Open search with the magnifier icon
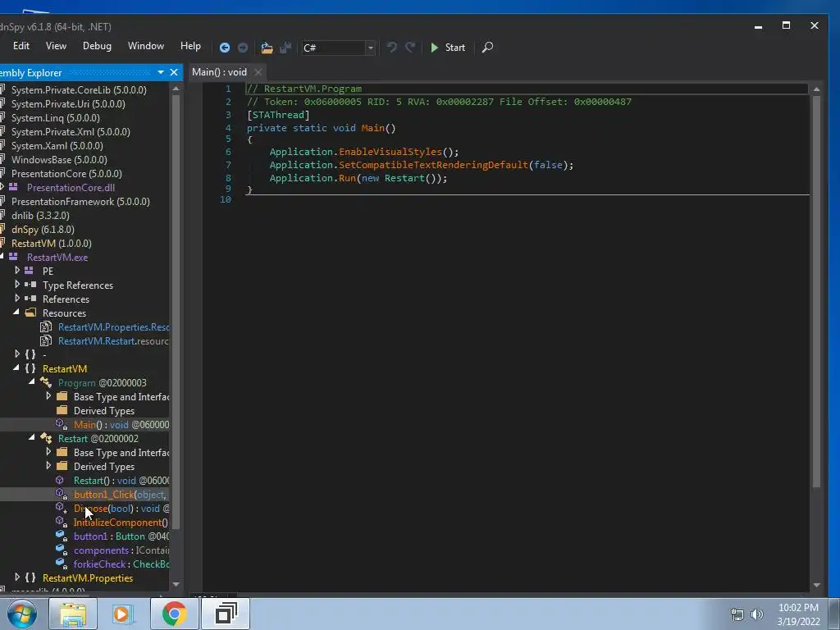The width and height of the screenshot is (840, 630). (x=487, y=47)
